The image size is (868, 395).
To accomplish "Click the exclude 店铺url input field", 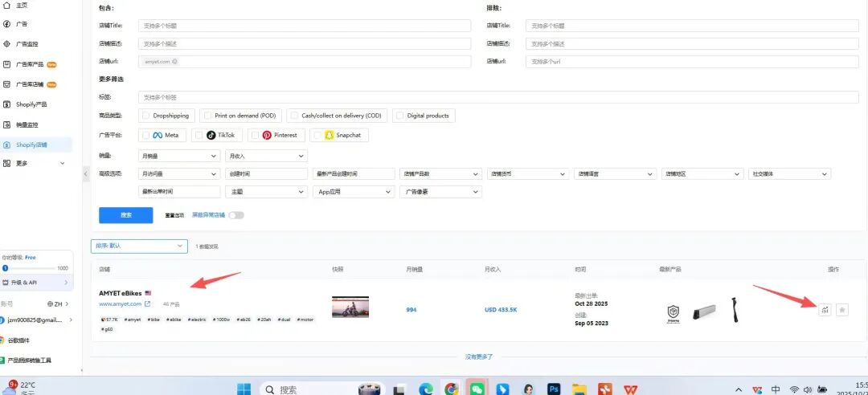I will [x=692, y=62].
